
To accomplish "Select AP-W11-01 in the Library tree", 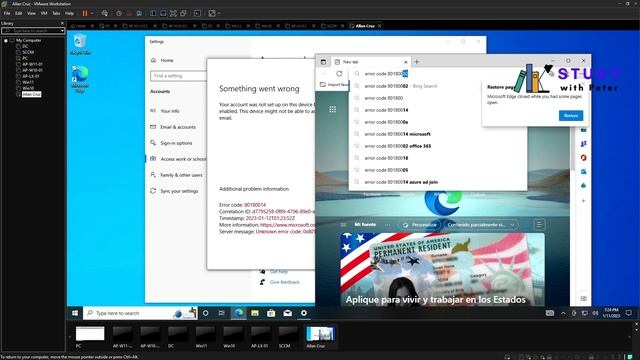I will click(x=32, y=64).
